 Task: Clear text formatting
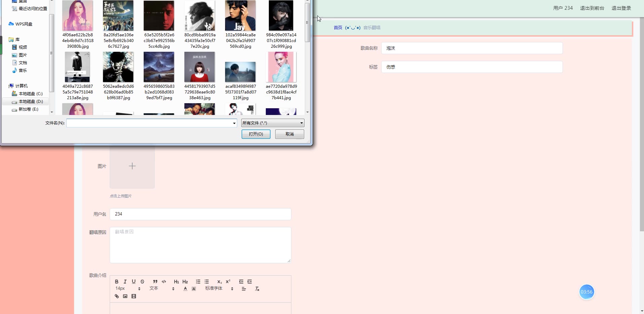(x=257, y=289)
